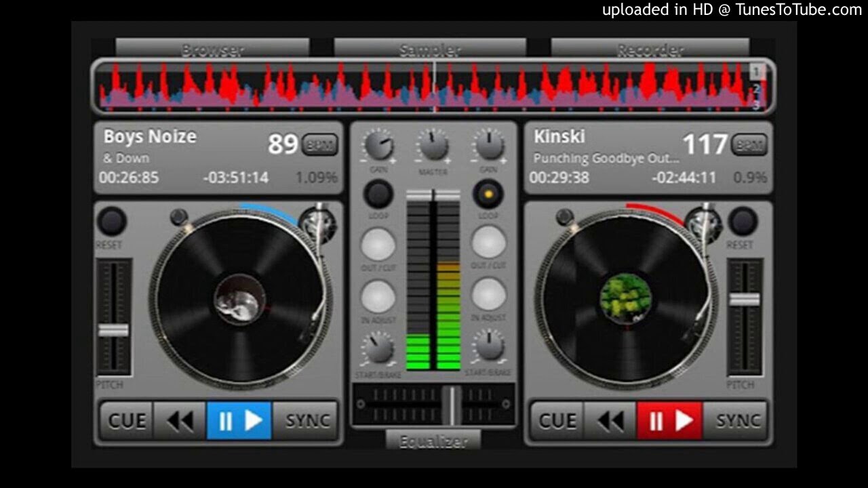The width and height of the screenshot is (868, 488).
Task: Click the left deck album art label
Action: [239, 300]
